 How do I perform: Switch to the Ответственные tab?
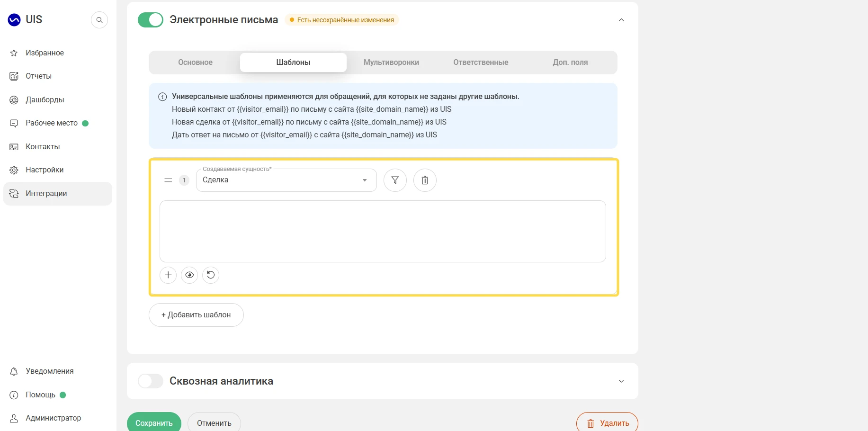481,63
